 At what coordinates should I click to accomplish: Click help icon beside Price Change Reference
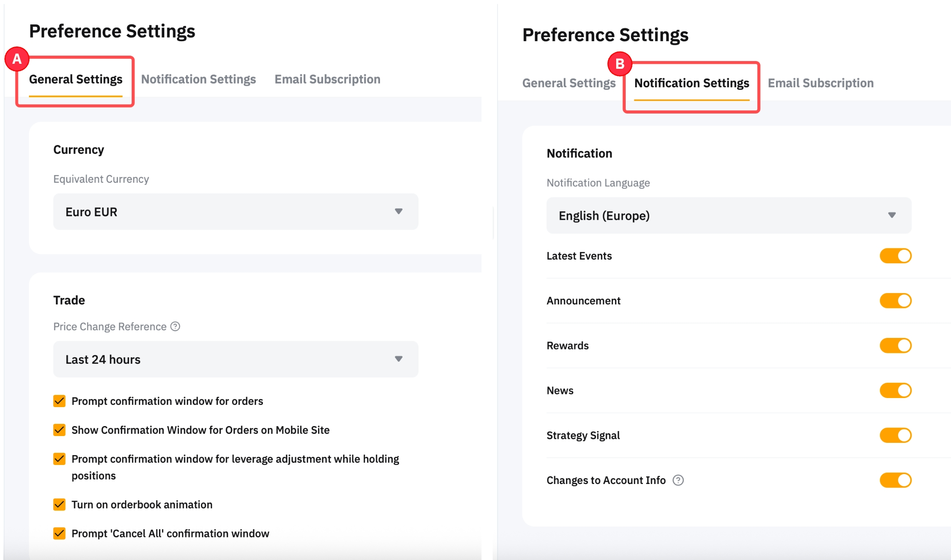175,327
